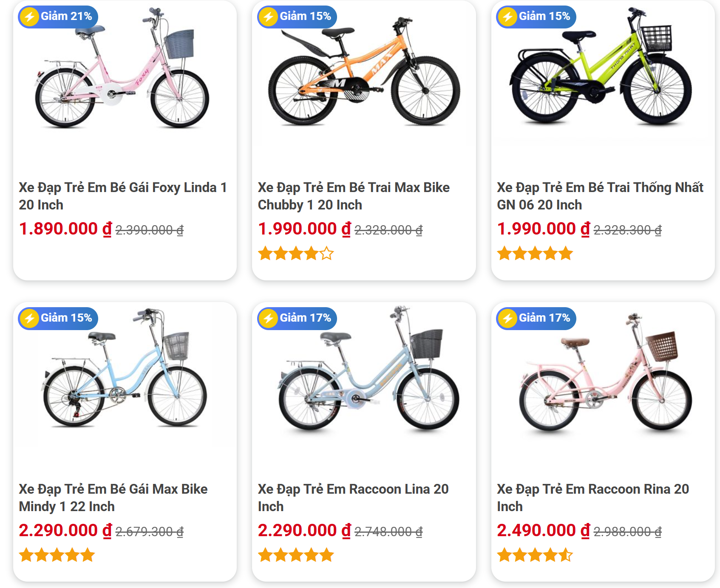Viewport: 720px width, 588px height.
Task: Click lightning icon on Thống Nhất bike badge
Action: point(507,17)
